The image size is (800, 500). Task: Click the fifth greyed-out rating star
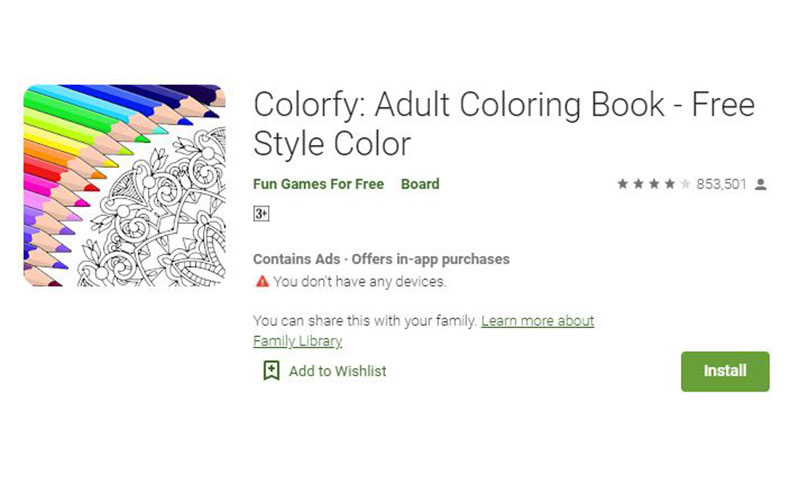[x=686, y=184]
